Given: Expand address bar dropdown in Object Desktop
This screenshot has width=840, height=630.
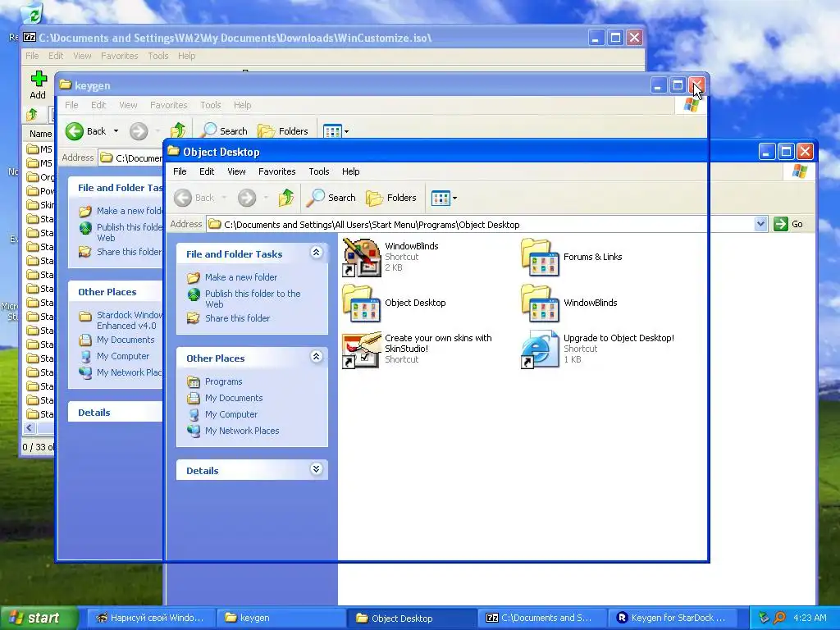Looking at the screenshot, I should pyautogui.click(x=760, y=224).
